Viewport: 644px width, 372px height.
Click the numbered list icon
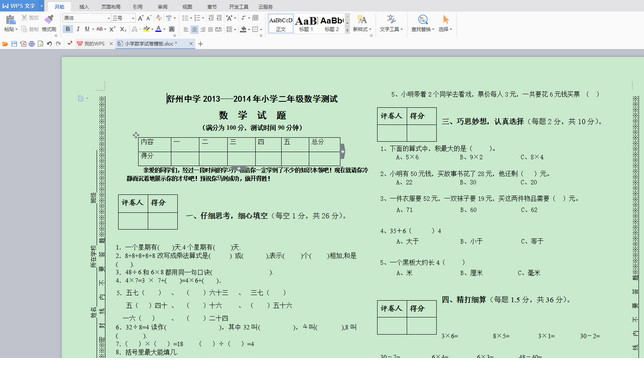197,18
